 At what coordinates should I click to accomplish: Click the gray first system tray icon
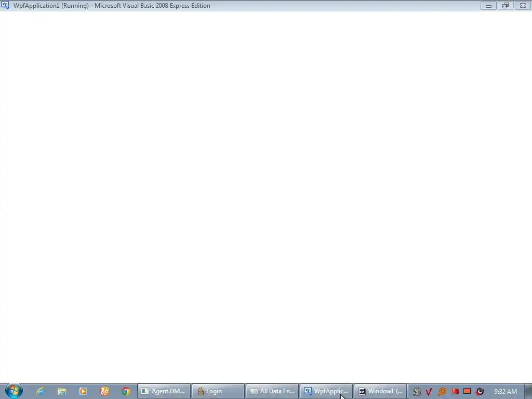point(417,392)
